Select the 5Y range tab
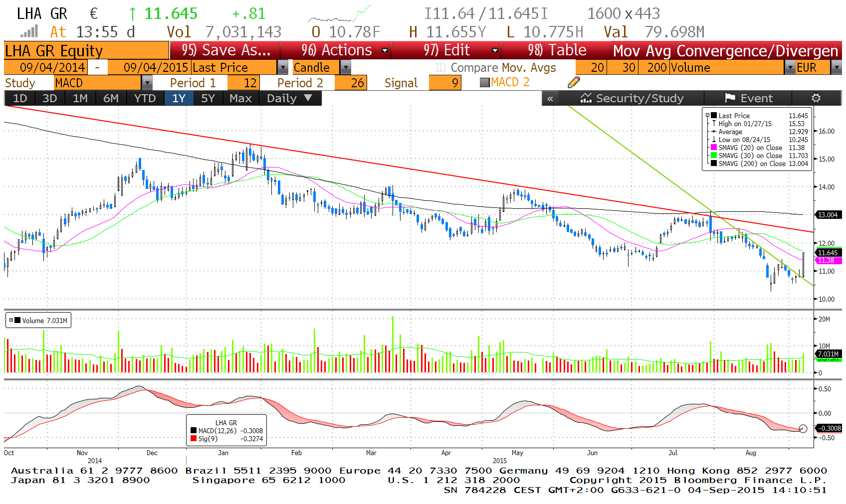 208,98
